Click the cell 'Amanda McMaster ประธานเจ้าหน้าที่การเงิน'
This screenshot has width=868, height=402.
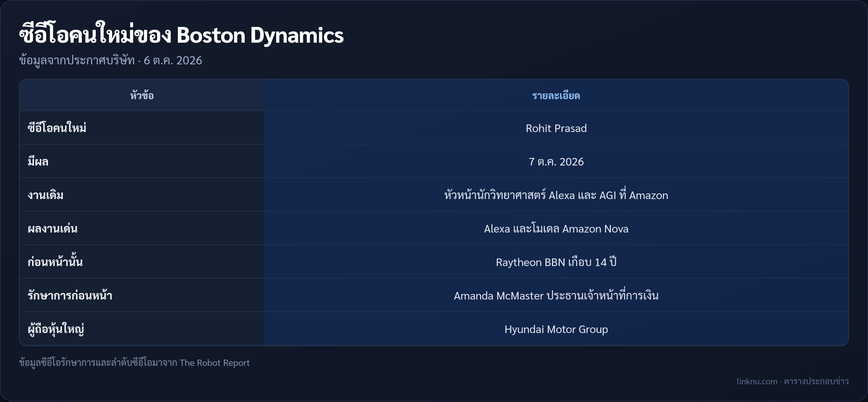[x=556, y=295]
